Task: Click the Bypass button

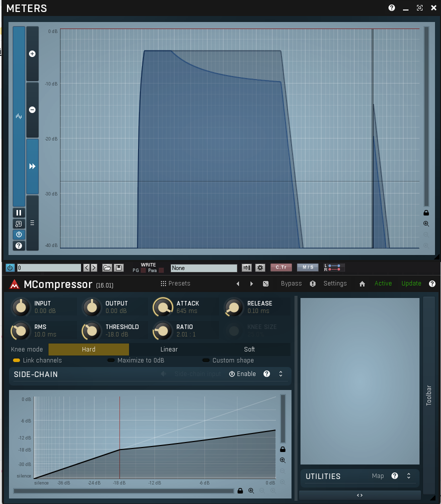Action: pyautogui.click(x=291, y=283)
